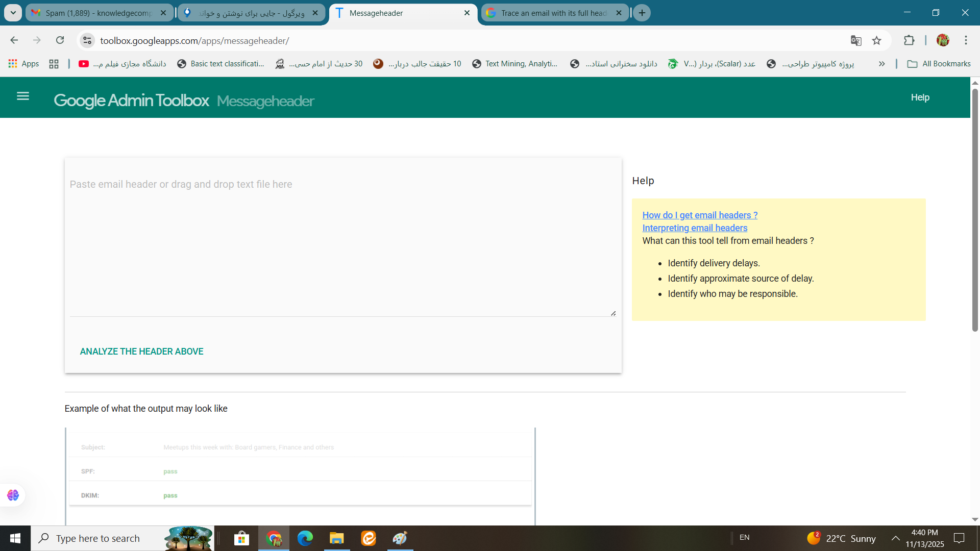Screen dimensions: 980x551
Task: Open How do I get email headers link
Action: 699,215
